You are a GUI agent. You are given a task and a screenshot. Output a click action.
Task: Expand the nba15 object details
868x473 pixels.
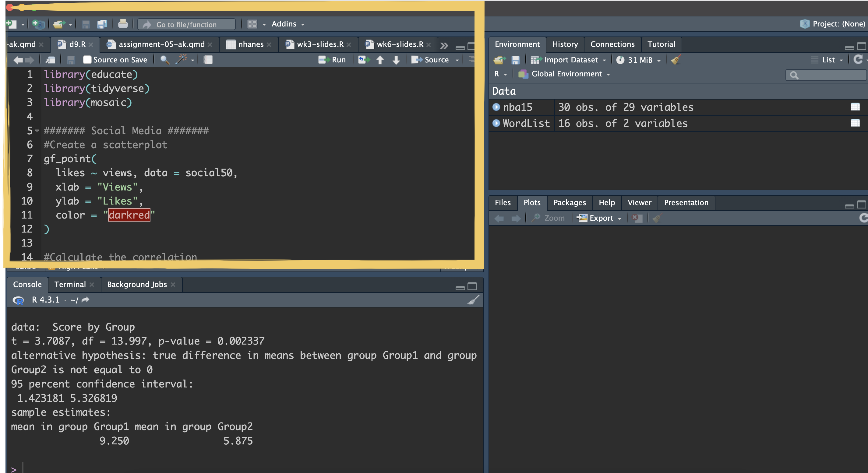coord(496,107)
